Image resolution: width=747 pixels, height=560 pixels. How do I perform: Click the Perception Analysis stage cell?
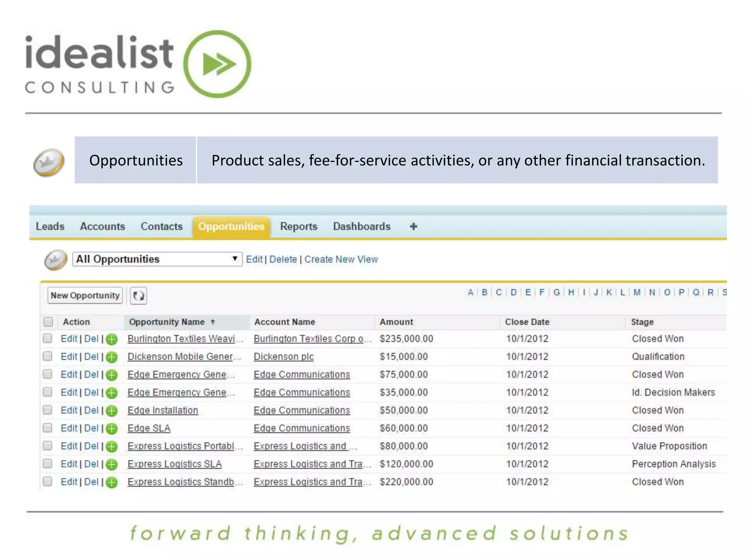coord(674,464)
